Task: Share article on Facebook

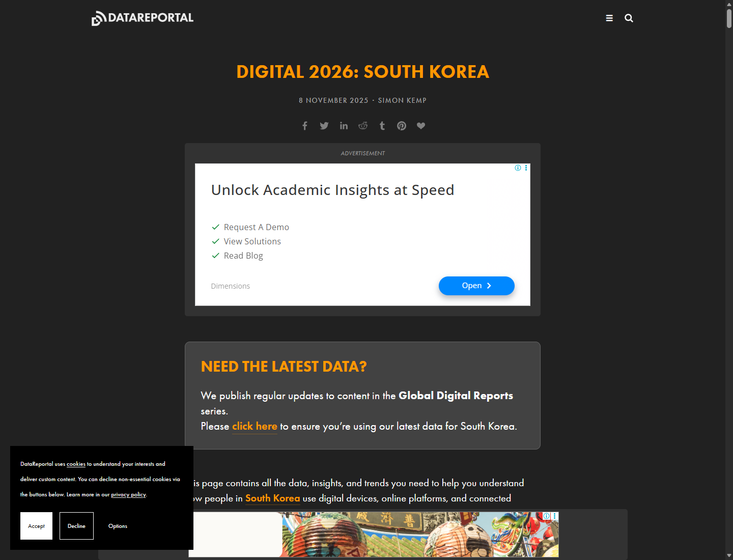Action: (305, 126)
